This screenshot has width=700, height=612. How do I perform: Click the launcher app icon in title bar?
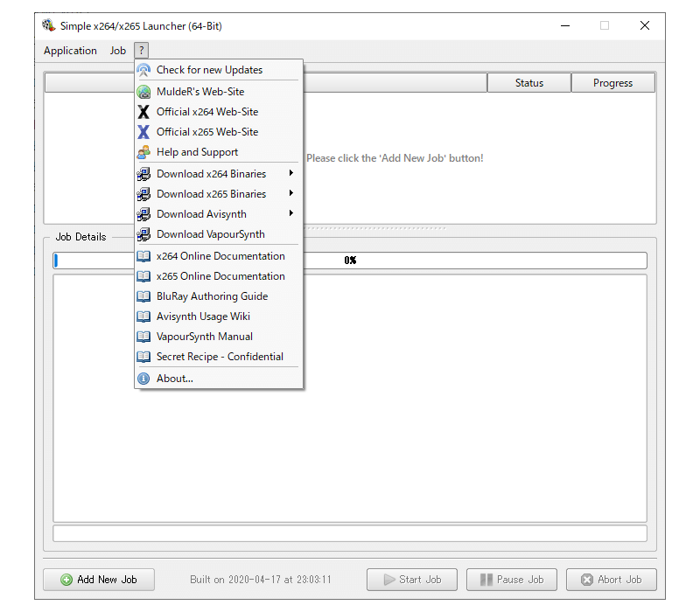[49, 25]
